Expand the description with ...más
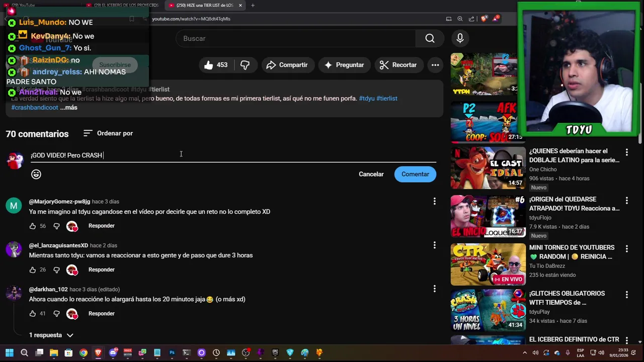 [x=68, y=108]
